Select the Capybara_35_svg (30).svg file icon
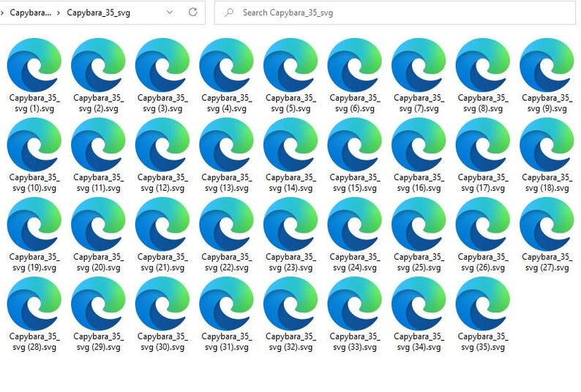581x392 pixels. coord(162,304)
